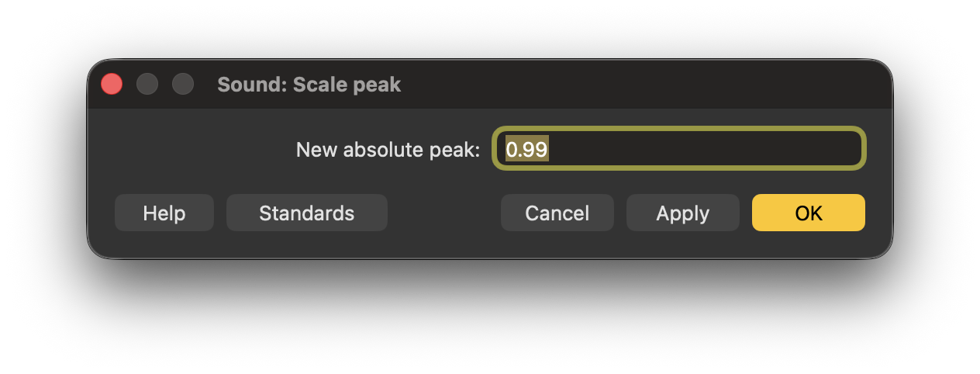Close the dialog with the red button
This screenshot has width=980, height=374.
(112, 84)
